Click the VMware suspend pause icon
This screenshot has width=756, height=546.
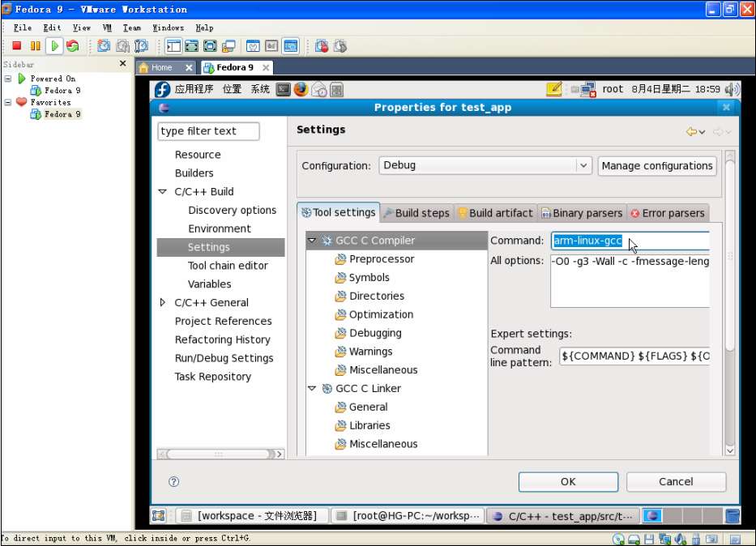click(x=35, y=46)
